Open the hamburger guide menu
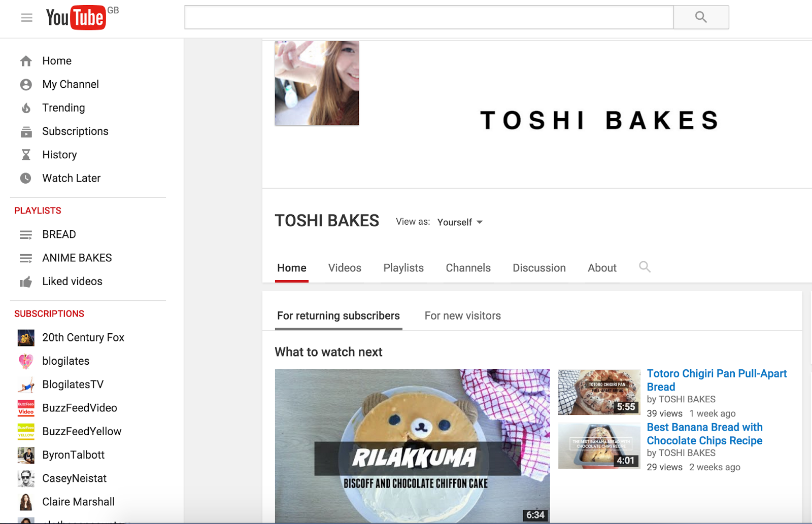Viewport: 812px width, 524px height. tap(27, 18)
